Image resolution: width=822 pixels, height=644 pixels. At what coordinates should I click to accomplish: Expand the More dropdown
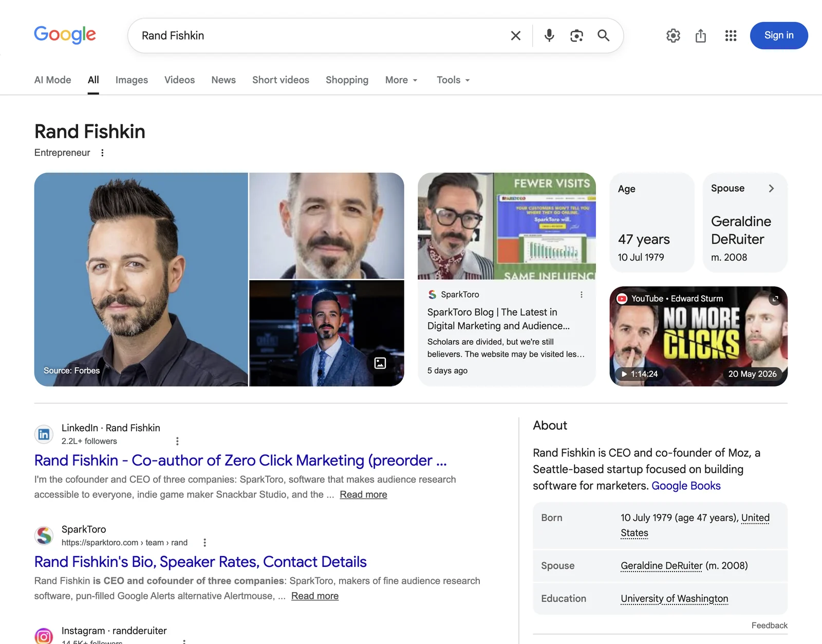tap(401, 80)
